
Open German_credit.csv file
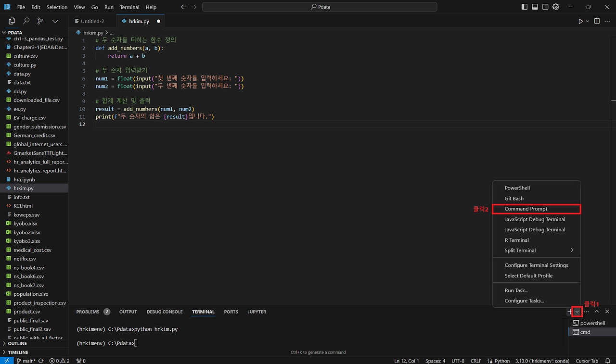(34, 136)
